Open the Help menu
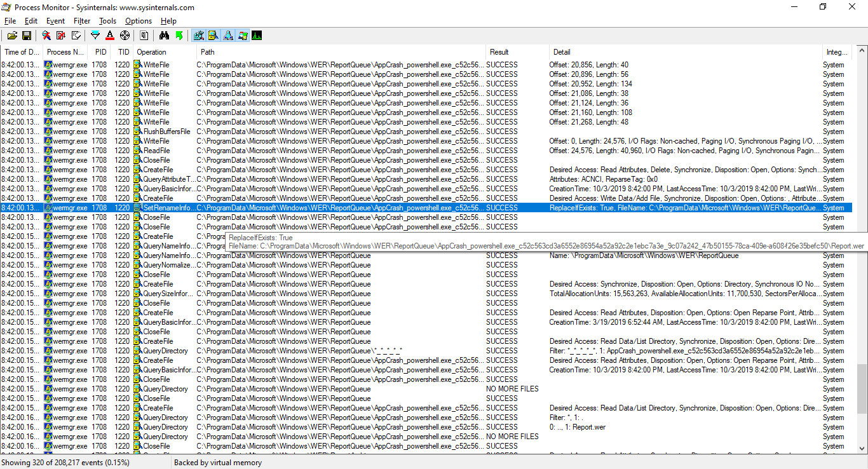The image size is (868, 469). coord(168,21)
